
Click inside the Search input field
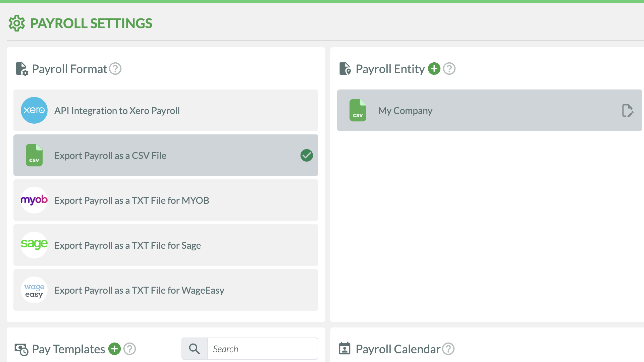point(263,349)
